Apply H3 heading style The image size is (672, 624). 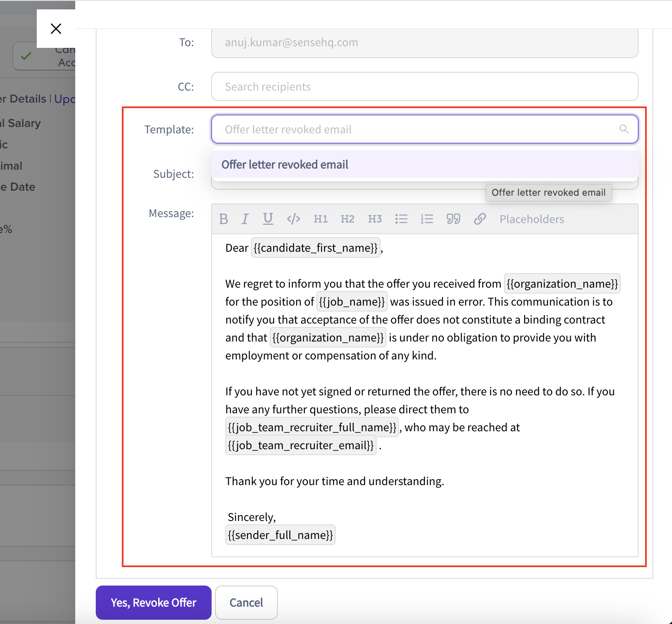click(375, 219)
